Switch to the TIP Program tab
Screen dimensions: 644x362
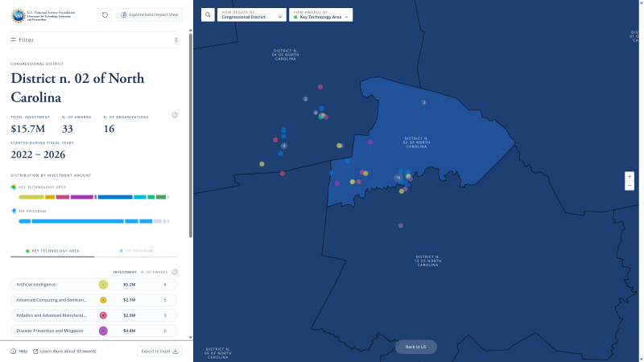[136, 251]
